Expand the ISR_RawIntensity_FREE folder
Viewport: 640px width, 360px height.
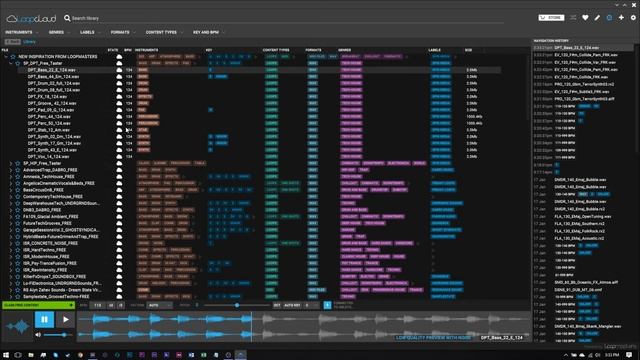[x=11, y=270]
